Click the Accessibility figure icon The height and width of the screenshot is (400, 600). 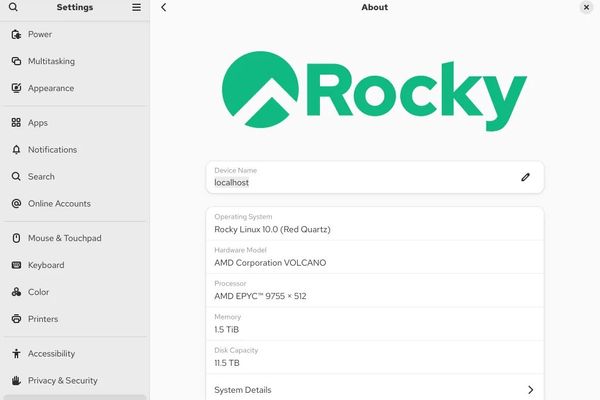[16, 353]
